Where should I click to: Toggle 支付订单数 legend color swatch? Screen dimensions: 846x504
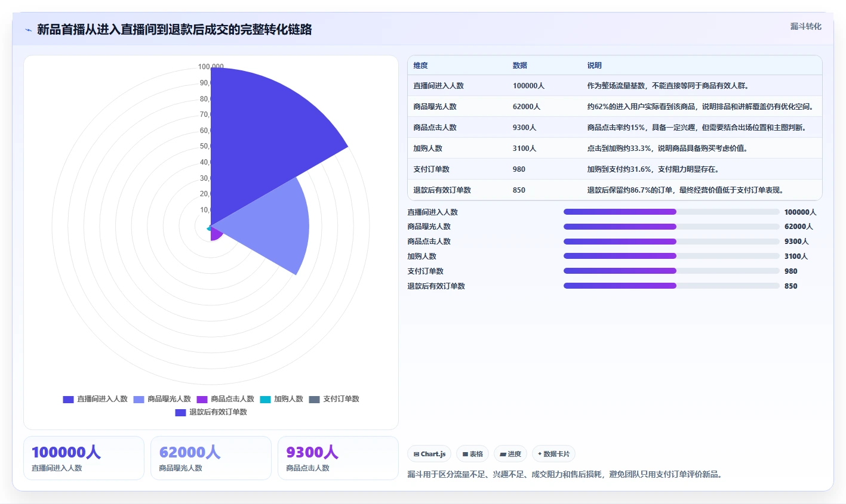(x=314, y=399)
